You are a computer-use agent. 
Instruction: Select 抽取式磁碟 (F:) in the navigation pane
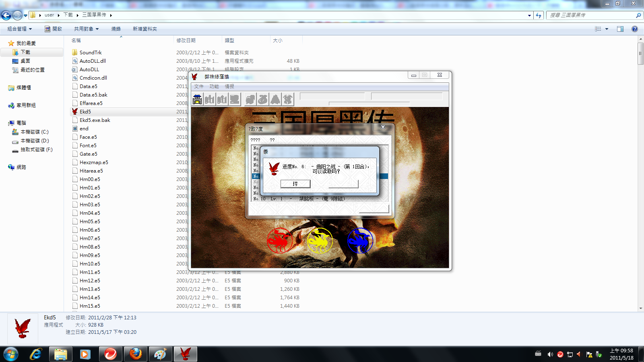[37, 150]
